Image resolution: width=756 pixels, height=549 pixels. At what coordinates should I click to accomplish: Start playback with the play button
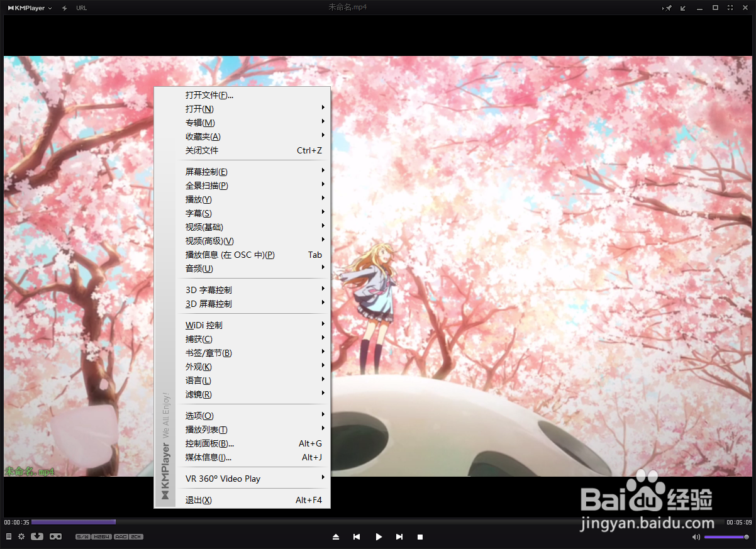click(379, 537)
